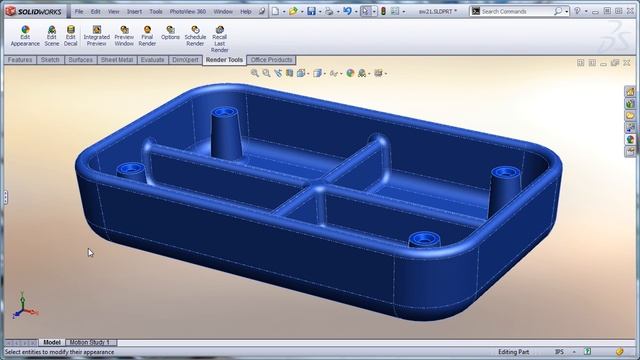
Task: Click the Undo arrow icon
Action: (x=347, y=11)
